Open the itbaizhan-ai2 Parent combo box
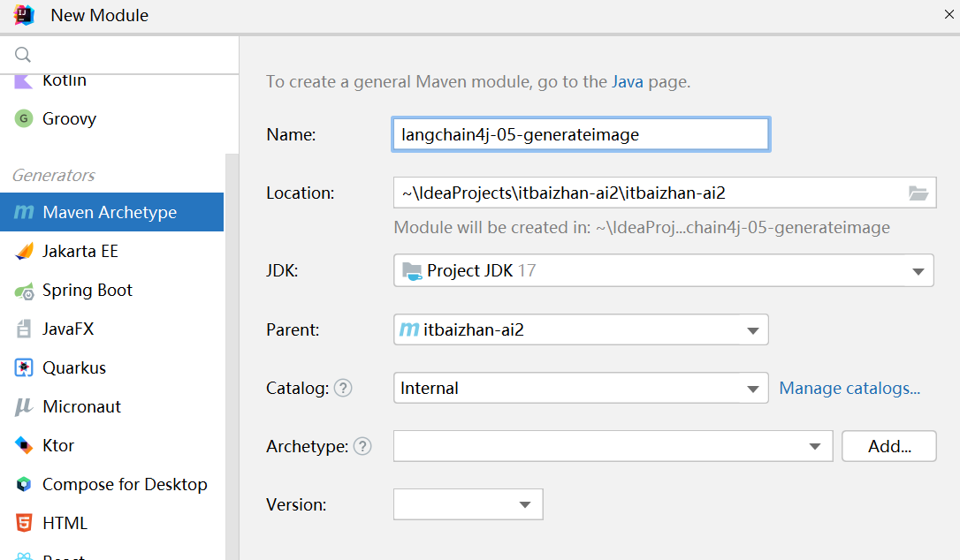Image resolution: width=960 pixels, height=560 pixels. point(581,329)
